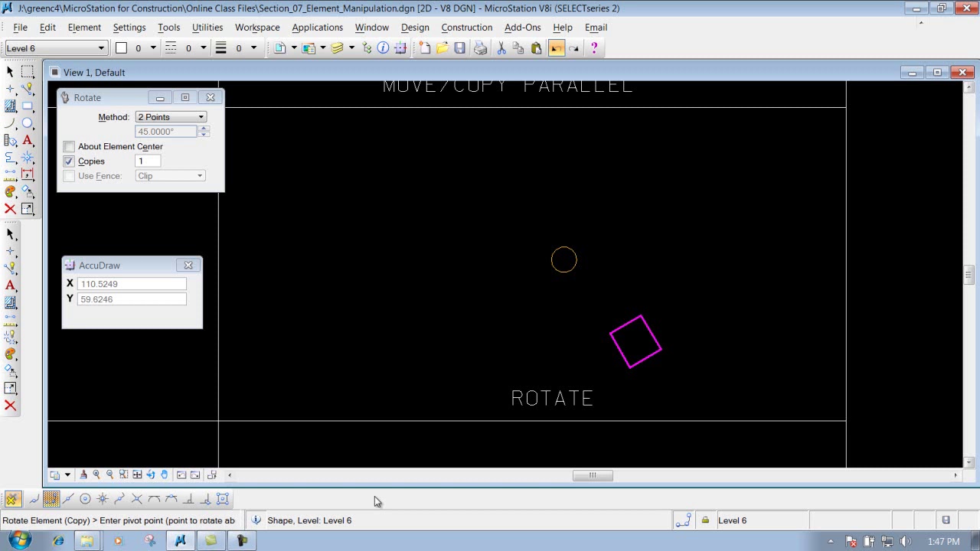Expand the Level Manager dropdown arrow
Screen dimensions: 980x551
pyautogui.click(x=351, y=48)
